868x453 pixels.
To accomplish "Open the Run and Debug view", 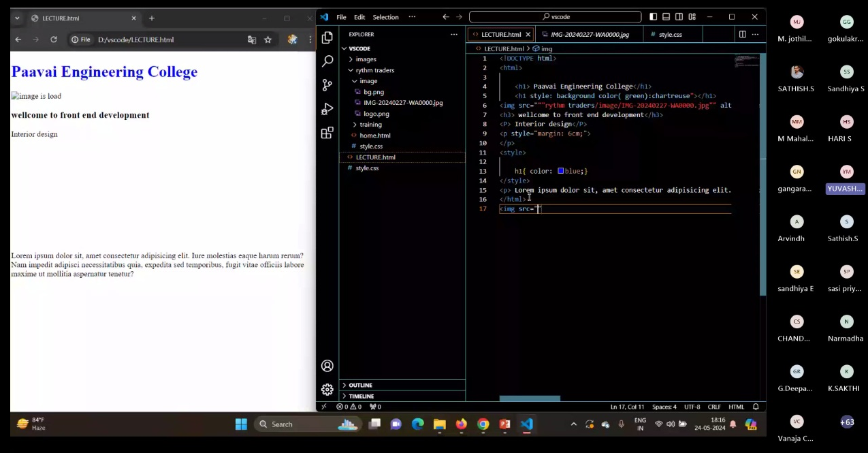I will coord(327,109).
